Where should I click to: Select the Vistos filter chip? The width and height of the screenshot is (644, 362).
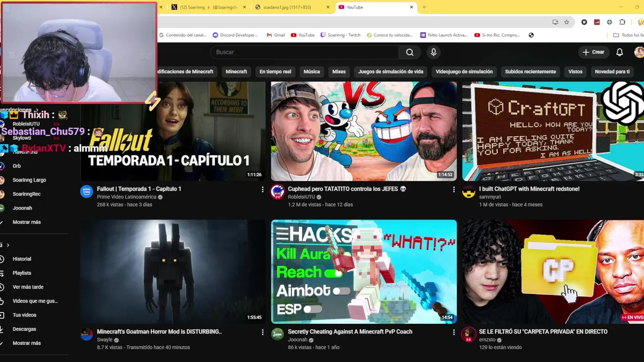575,71
